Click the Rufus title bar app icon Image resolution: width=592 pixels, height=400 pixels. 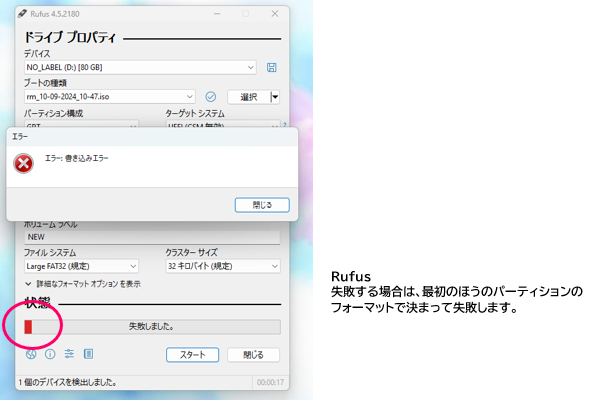[22, 14]
